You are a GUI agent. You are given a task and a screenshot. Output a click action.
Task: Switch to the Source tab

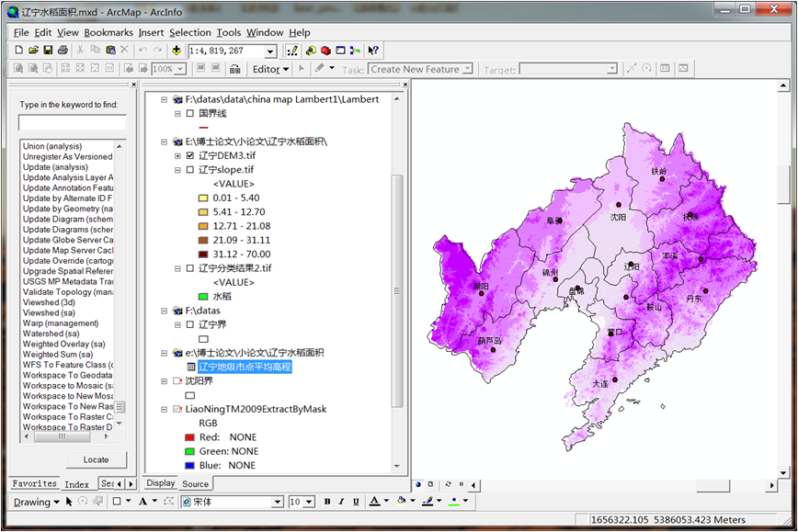(x=195, y=483)
